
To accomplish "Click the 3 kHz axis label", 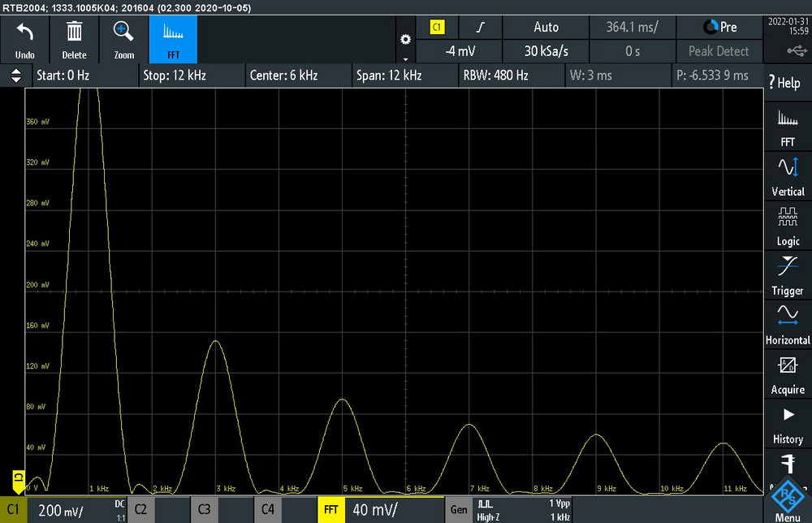I will tap(226, 488).
